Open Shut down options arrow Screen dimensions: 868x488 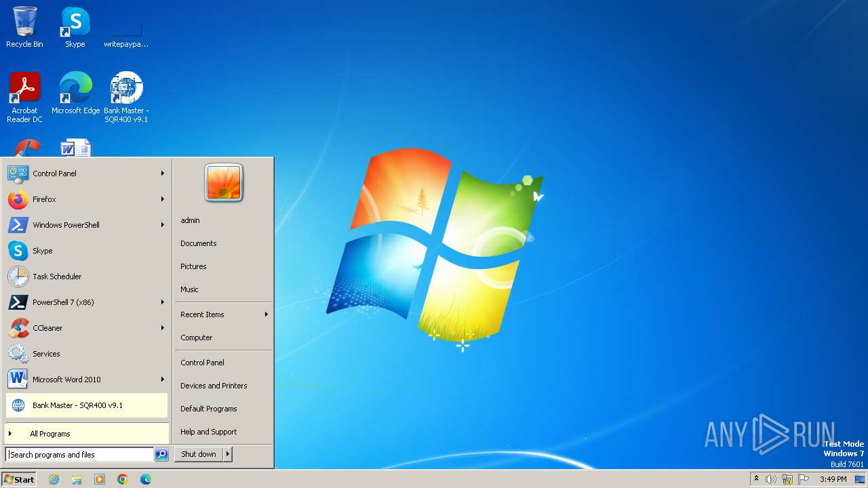pos(228,454)
